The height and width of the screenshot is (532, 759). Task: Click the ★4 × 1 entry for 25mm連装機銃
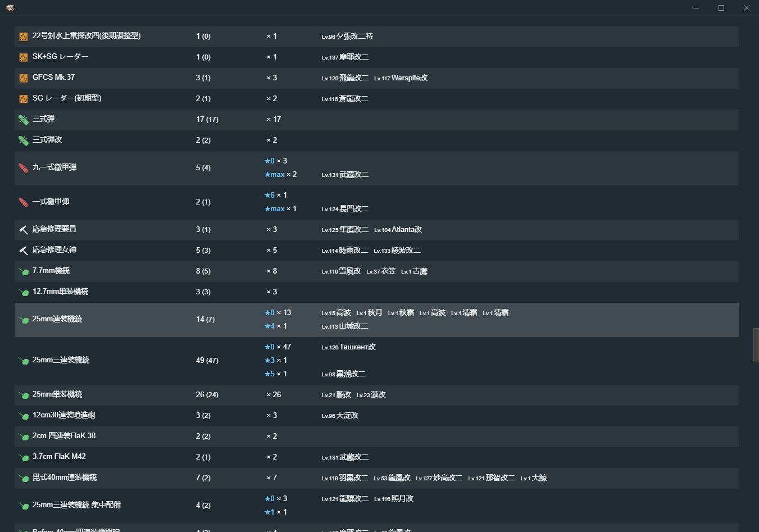(276, 326)
